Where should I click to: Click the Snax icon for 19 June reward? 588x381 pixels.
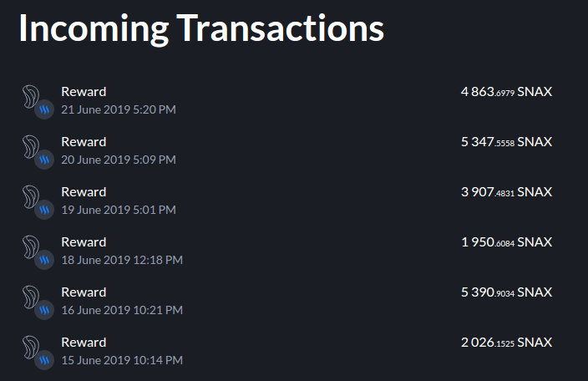31,197
